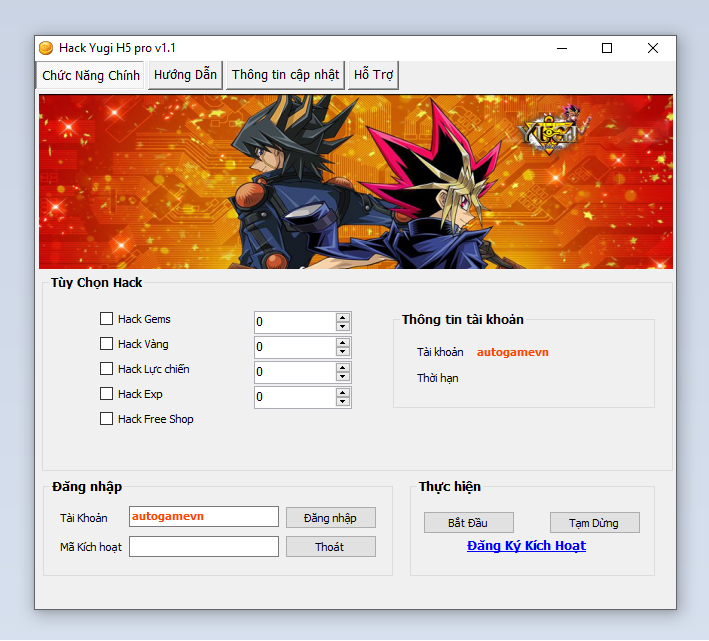
Task: Focus the Tài Khoản input field
Action: tap(204, 517)
